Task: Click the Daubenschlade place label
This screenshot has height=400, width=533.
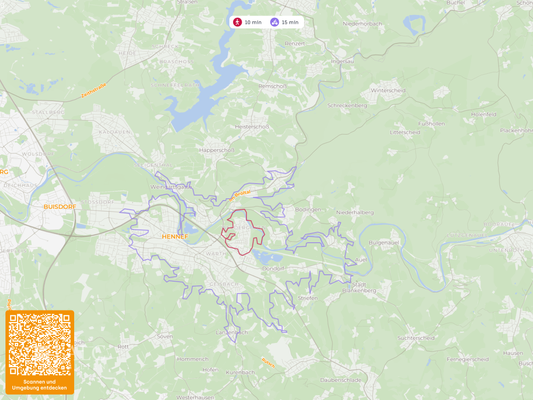Action: 340,380
